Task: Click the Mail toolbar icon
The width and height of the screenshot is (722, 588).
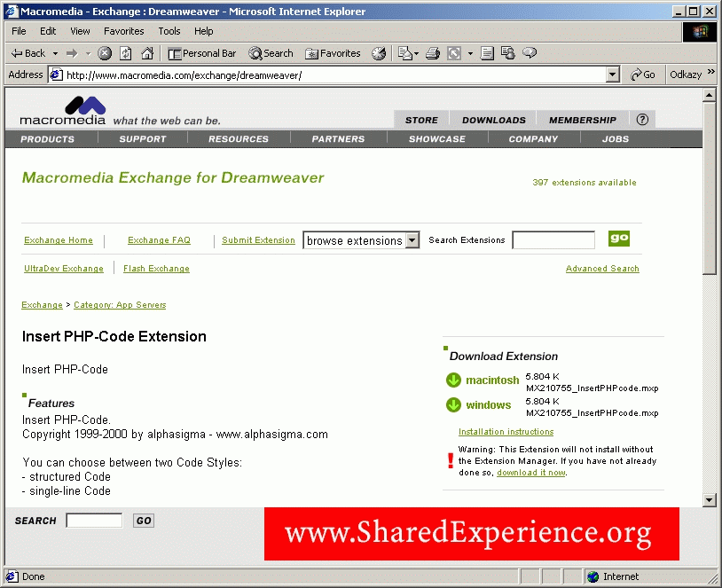Action: (x=404, y=53)
